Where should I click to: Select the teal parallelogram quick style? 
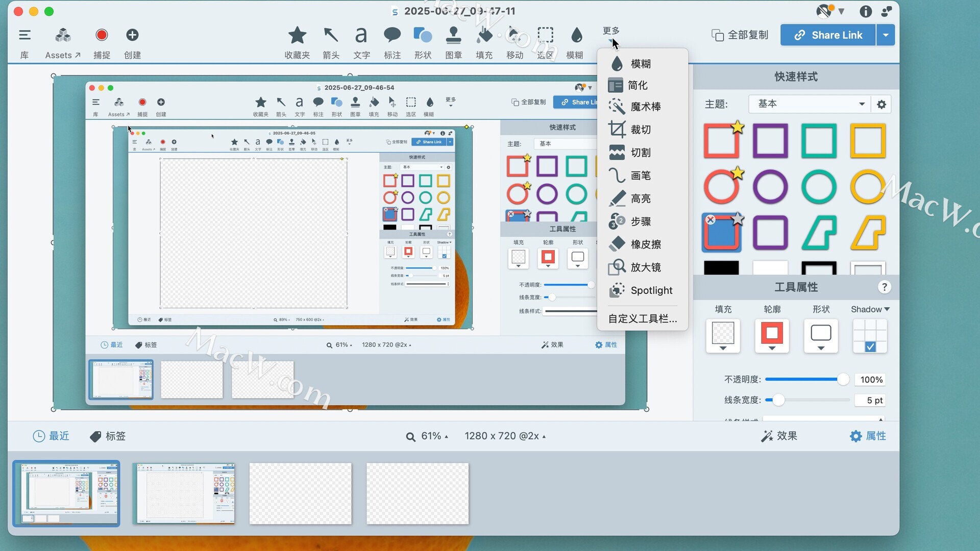tap(819, 233)
